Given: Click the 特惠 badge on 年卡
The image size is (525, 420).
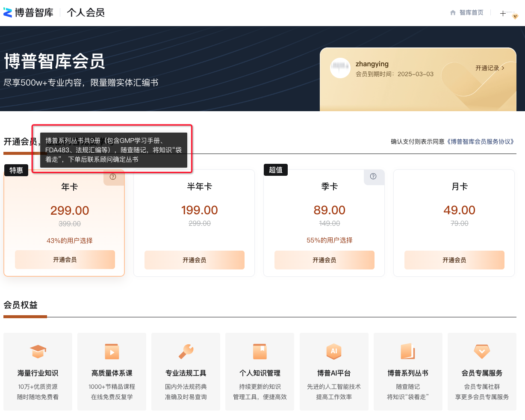Looking at the screenshot, I should coord(16,170).
